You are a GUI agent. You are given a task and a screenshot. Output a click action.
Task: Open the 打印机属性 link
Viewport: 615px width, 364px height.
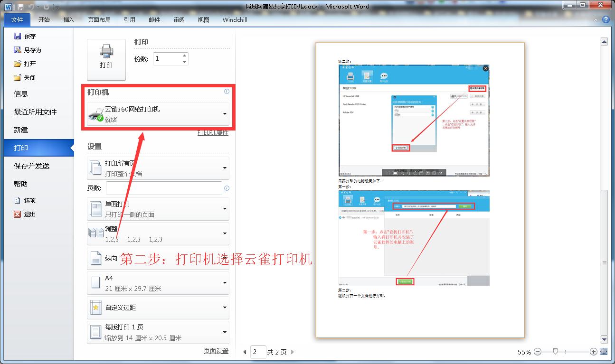point(213,133)
